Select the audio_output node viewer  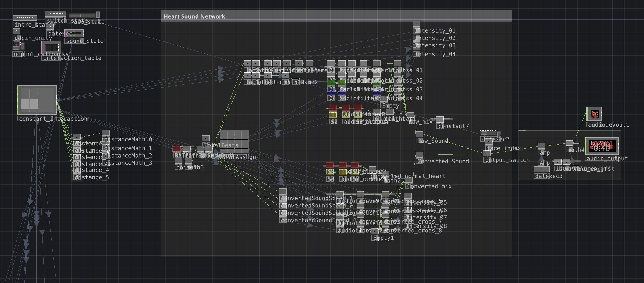(x=601, y=146)
